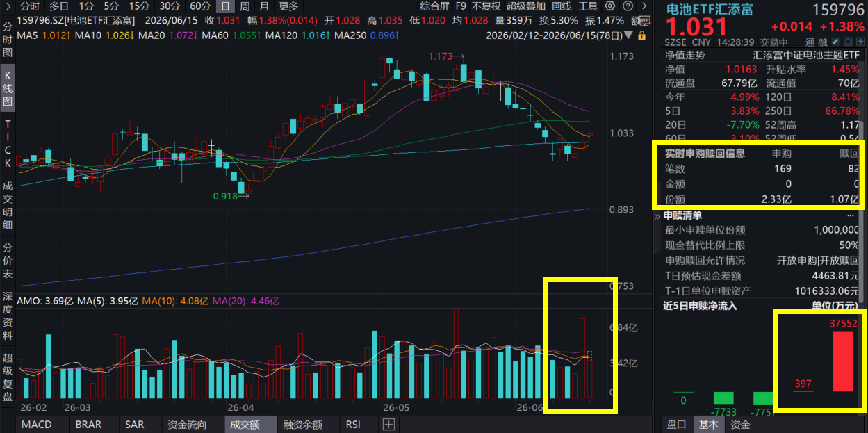Open the 基本 panel tab

click(708, 424)
